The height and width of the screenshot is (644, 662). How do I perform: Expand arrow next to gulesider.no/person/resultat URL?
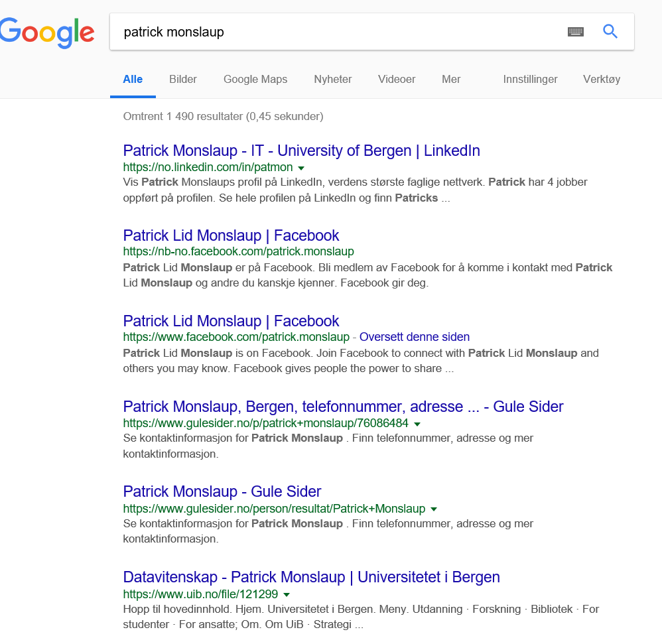tap(434, 509)
